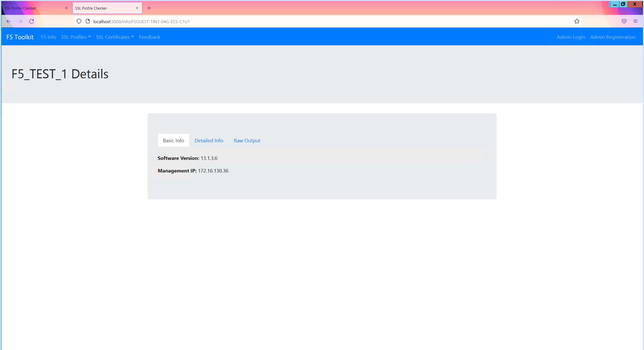Reload the current page
The image size is (644, 350).
(x=31, y=21)
